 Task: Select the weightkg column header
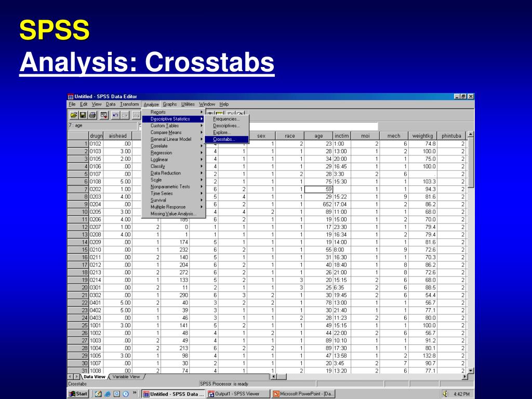click(422, 136)
